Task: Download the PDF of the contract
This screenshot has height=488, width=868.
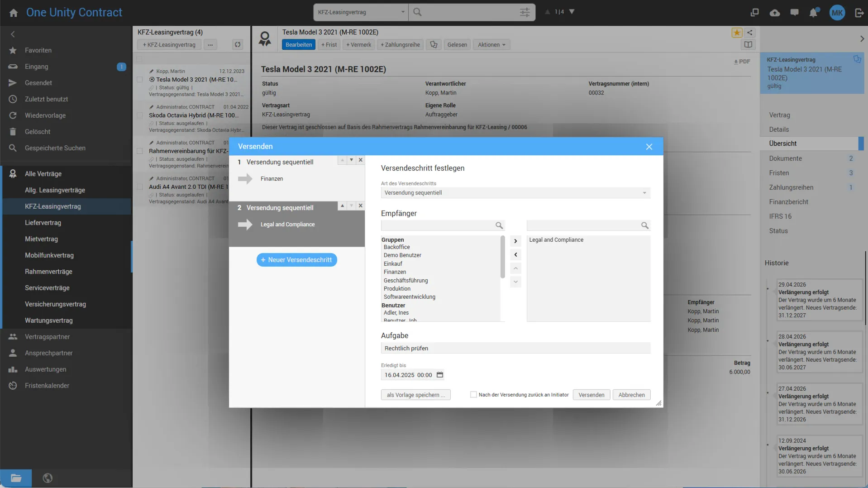Action: coord(742,62)
